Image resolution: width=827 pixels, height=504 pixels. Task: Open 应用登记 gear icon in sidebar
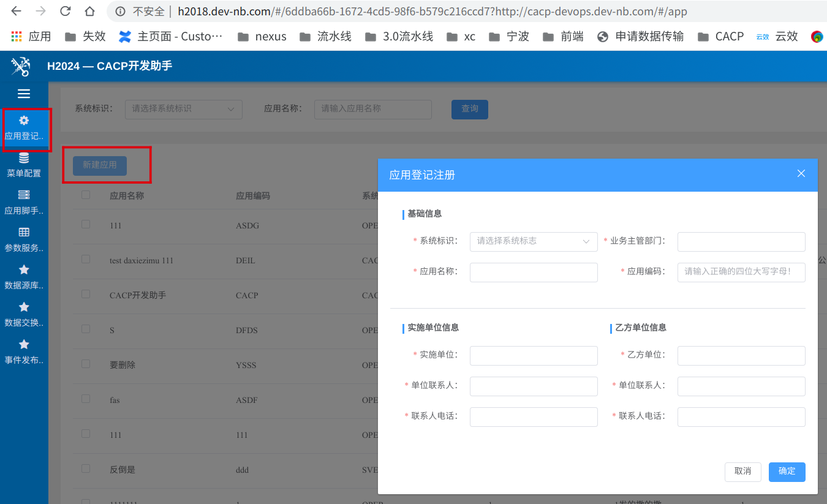click(24, 121)
